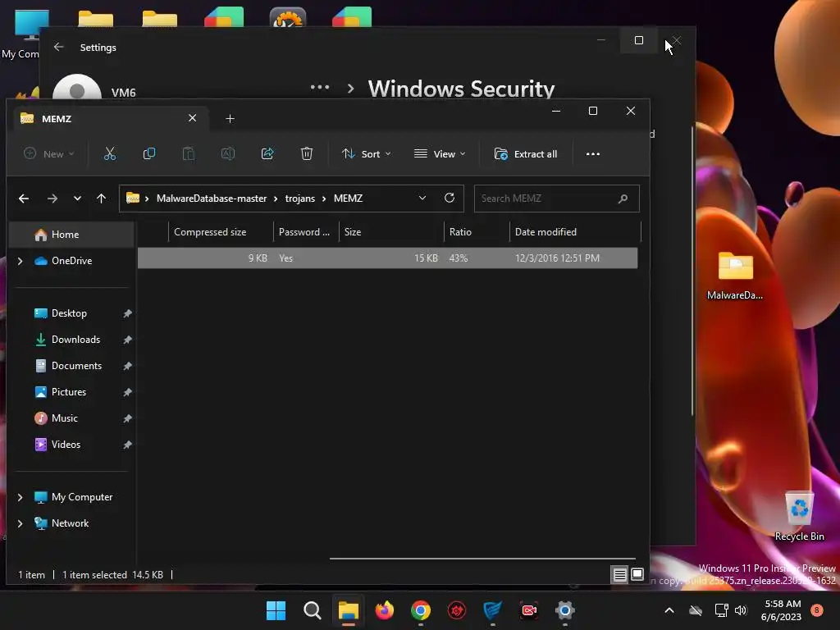Open Documents quick access folder
The image size is (840, 630).
pyautogui.click(x=76, y=366)
